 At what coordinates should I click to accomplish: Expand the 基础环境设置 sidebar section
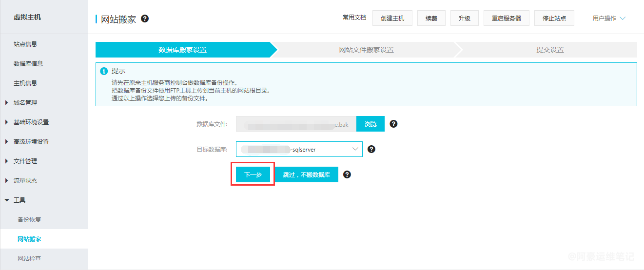click(31, 122)
